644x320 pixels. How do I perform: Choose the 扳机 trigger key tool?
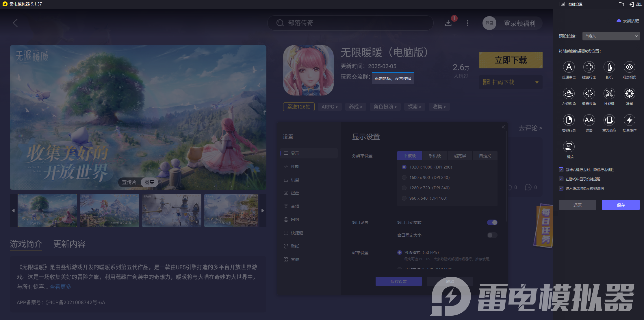pos(609,67)
